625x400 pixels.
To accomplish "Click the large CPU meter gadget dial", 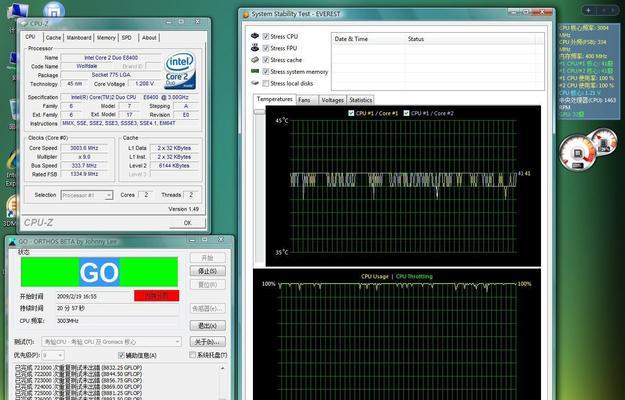I will point(577,153).
